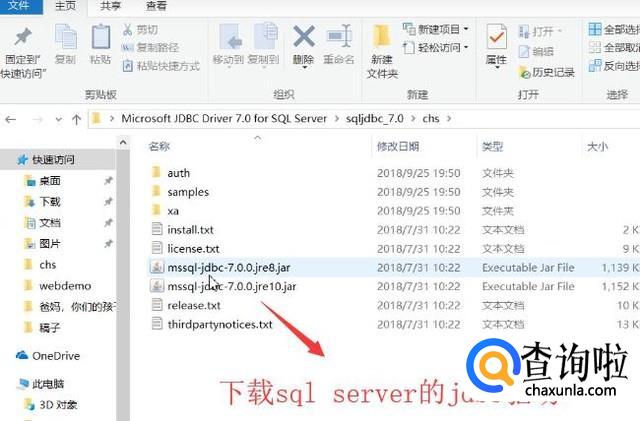The image size is (640, 421).
Task: Click the New folder (新建文件夹) icon
Action: (382, 38)
